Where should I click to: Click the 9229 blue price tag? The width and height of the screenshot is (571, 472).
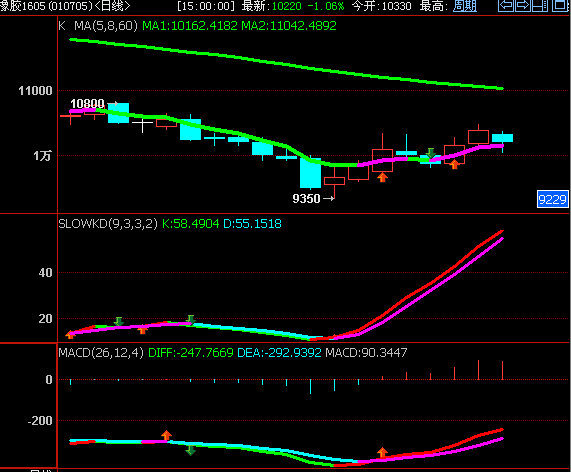[x=552, y=199]
